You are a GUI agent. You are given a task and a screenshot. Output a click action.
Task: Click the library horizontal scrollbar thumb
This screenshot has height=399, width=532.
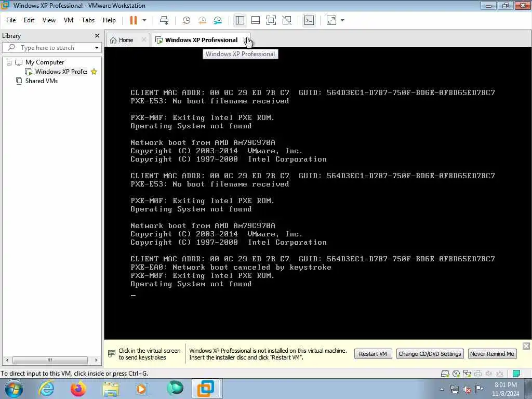(x=50, y=360)
